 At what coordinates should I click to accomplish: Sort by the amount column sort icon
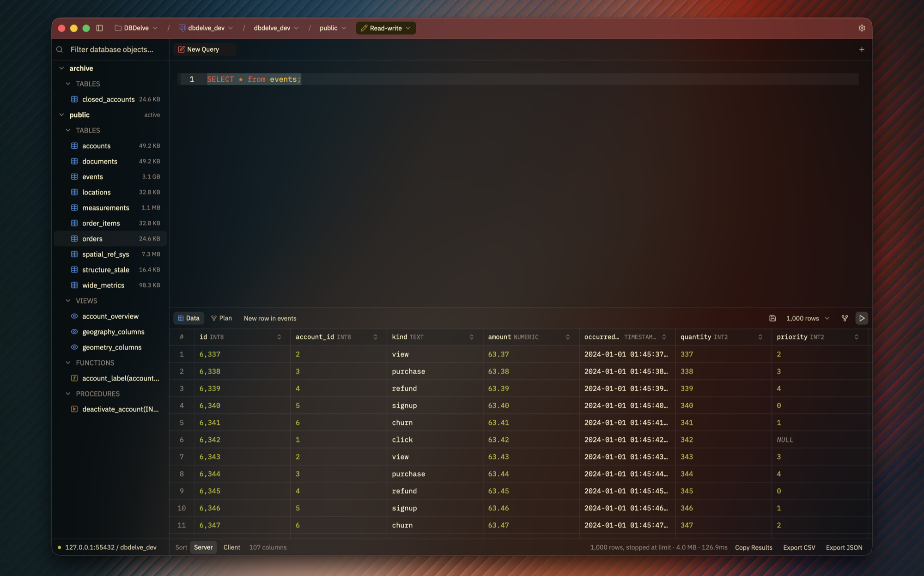(x=568, y=337)
